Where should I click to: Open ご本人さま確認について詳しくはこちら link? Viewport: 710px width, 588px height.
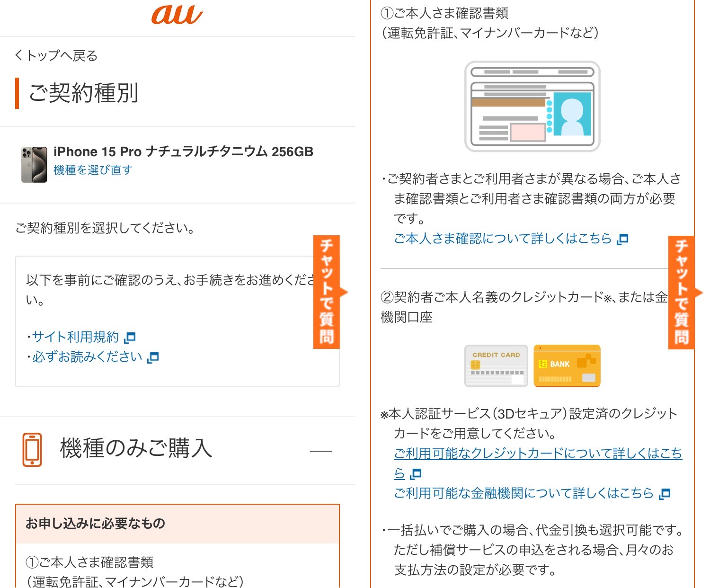[x=503, y=238]
